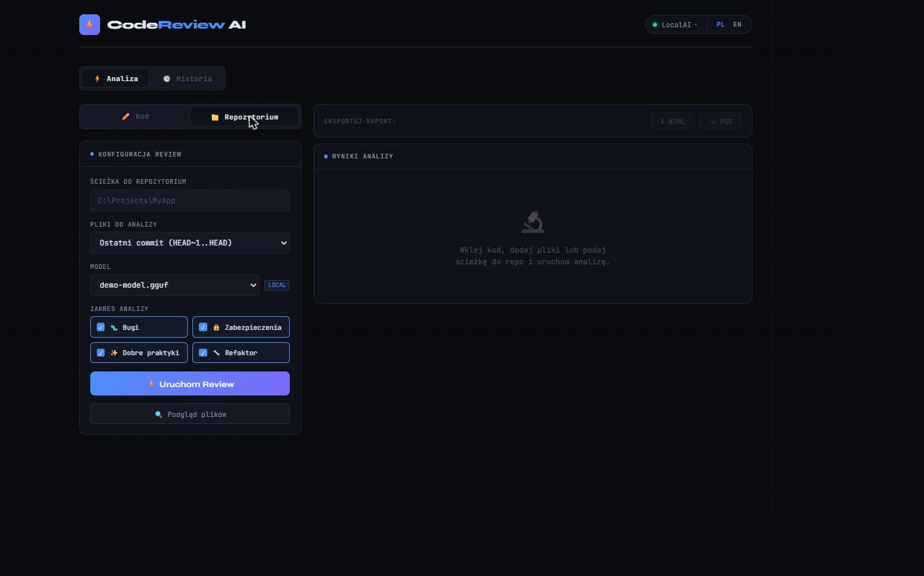The image size is (924, 576).
Task: Export report as PDF
Action: click(x=721, y=121)
